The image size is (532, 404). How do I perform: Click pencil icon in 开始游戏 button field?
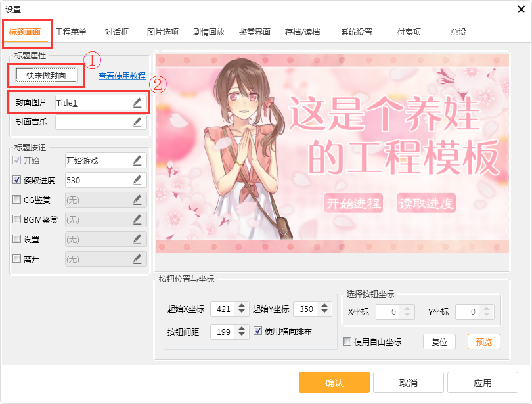[137, 160]
